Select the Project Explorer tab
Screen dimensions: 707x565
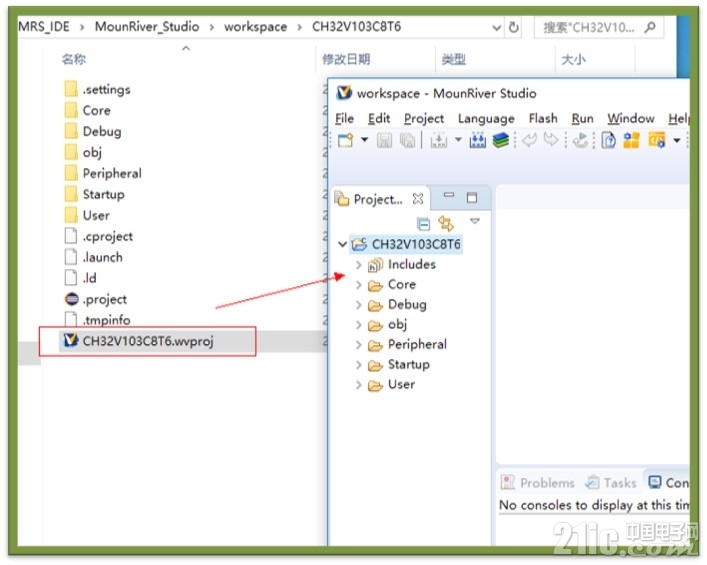point(378,199)
